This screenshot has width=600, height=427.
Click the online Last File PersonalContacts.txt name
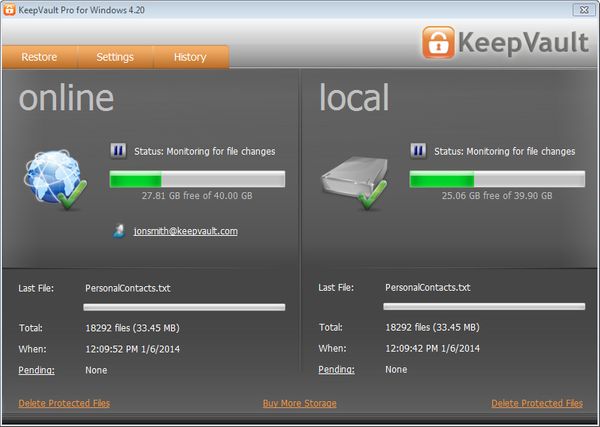pyautogui.click(x=128, y=288)
